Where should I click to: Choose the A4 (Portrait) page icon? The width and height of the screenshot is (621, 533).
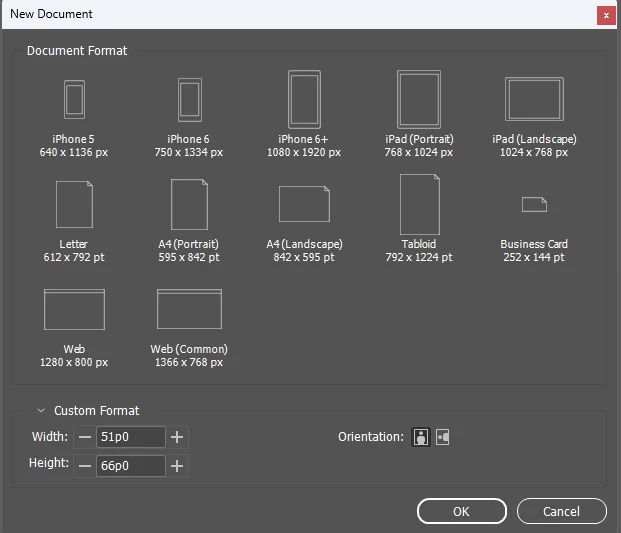[x=189, y=204]
